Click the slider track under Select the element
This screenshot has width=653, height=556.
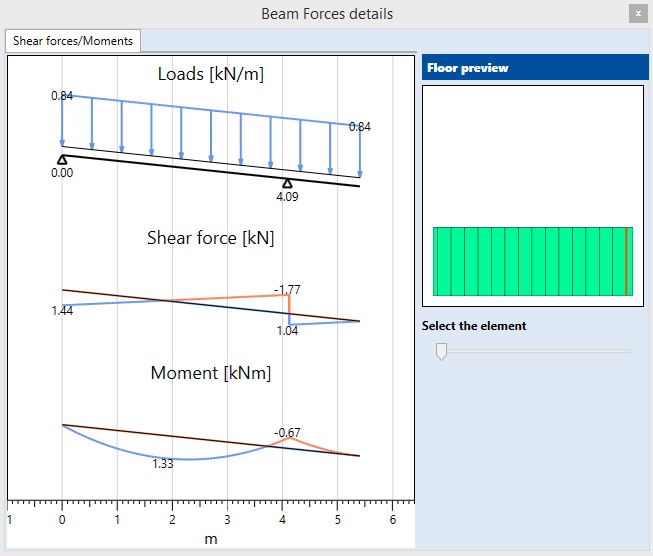point(537,351)
